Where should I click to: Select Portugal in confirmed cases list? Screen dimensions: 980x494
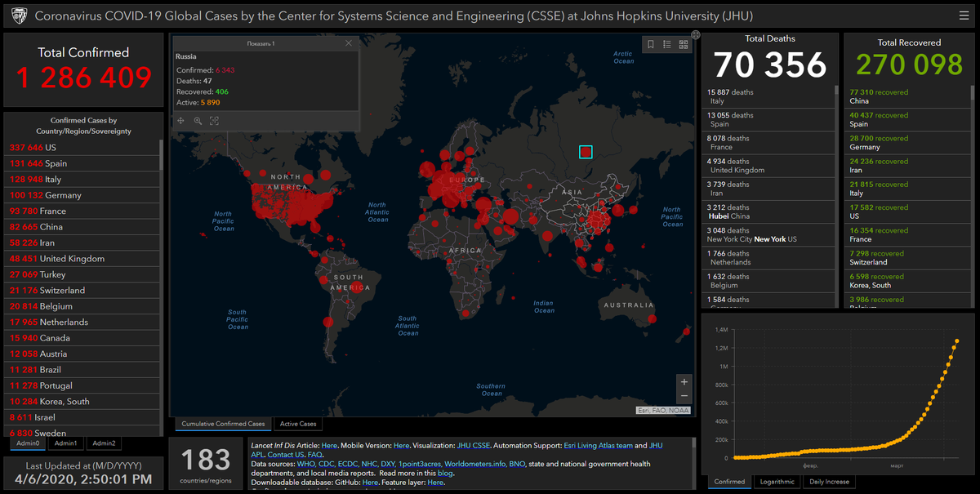82,385
